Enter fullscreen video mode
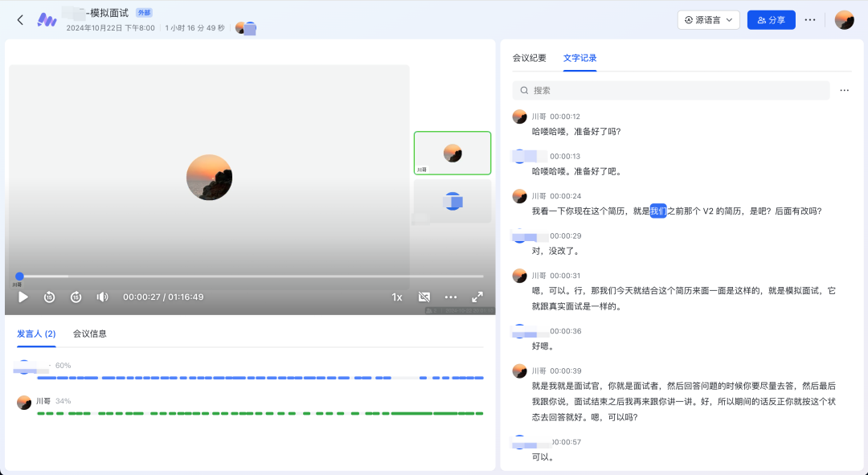The image size is (868, 475). (x=477, y=297)
